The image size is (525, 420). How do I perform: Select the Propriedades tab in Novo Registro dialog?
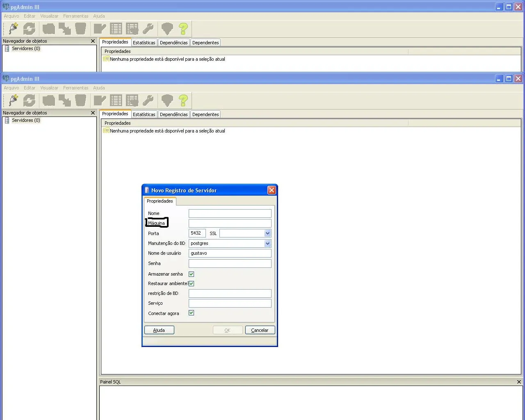[160, 201]
